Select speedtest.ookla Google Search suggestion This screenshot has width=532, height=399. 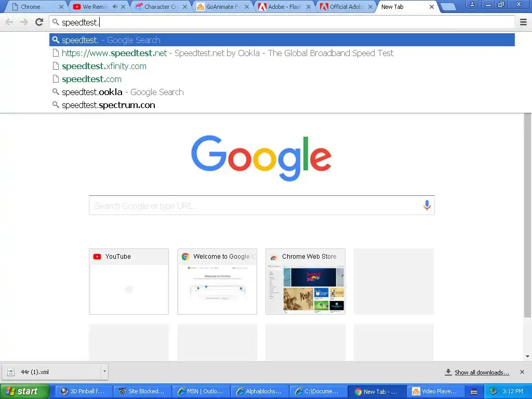(282, 92)
